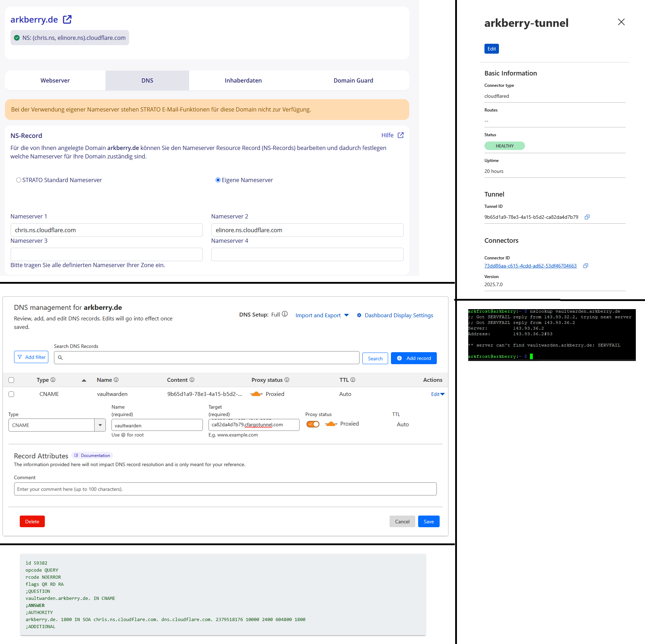This screenshot has height=644, width=645.
Task: Collapse the vaultwarden record Edit expander
Action: [x=438, y=394]
